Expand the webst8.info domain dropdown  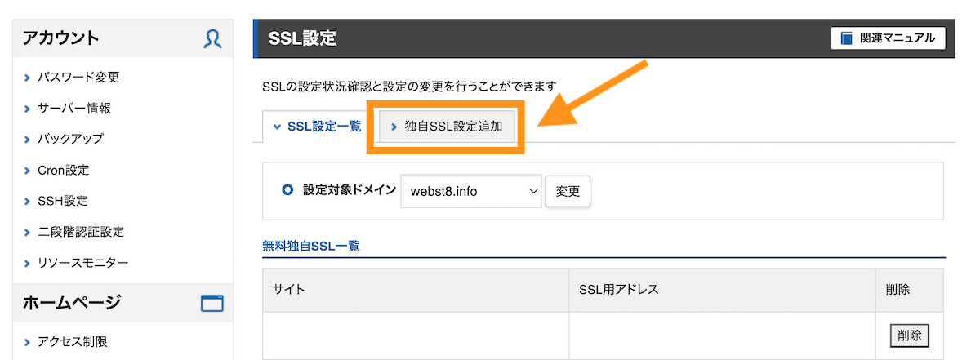470,191
